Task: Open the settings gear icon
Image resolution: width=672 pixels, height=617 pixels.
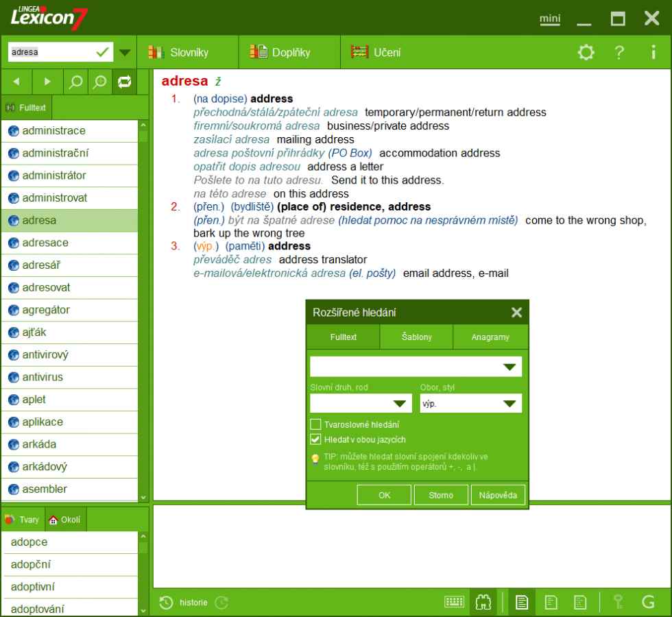Action: [x=586, y=52]
